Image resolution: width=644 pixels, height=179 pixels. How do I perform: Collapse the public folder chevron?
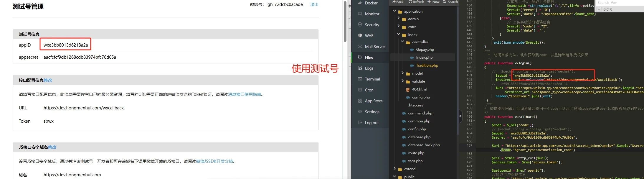coord(394,176)
